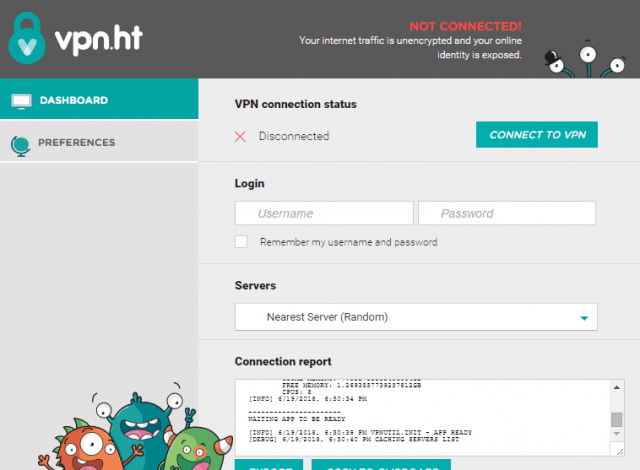
Task: Click scroll down arrow in Connection report
Action: point(616,434)
